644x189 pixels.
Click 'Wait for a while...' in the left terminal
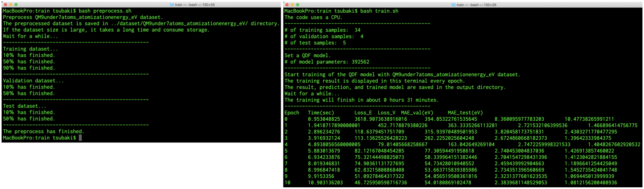pos(31,37)
